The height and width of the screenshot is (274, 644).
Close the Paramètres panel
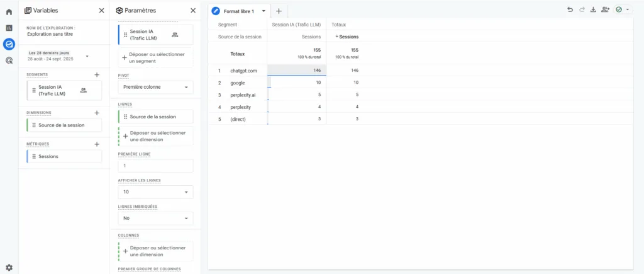[x=193, y=11]
